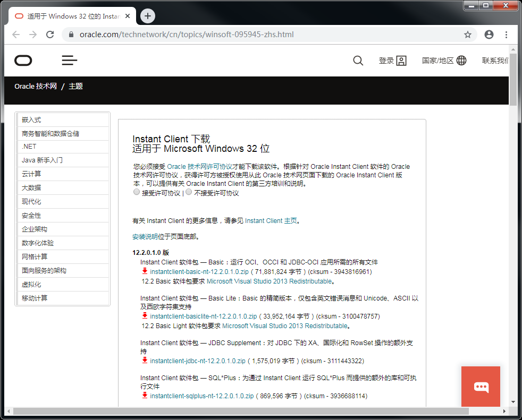The image size is (522, 420).
Task: Click the Oracle 技术网许可协议 link
Action: coord(200,167)
